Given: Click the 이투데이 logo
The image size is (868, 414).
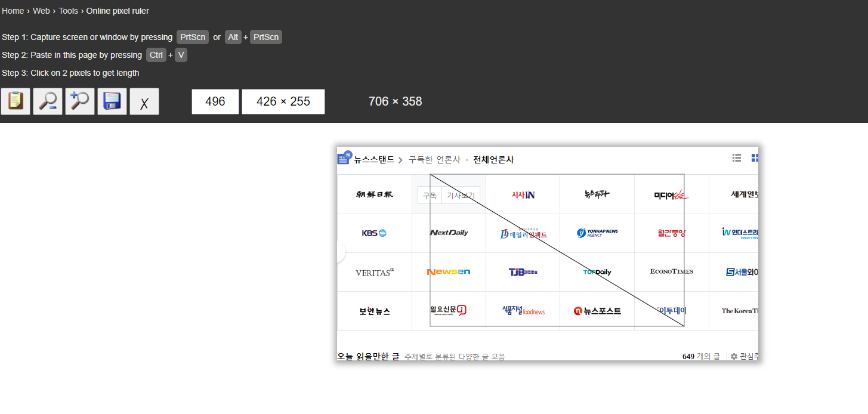Looking at the screenshot, I should tap(671, 310).
